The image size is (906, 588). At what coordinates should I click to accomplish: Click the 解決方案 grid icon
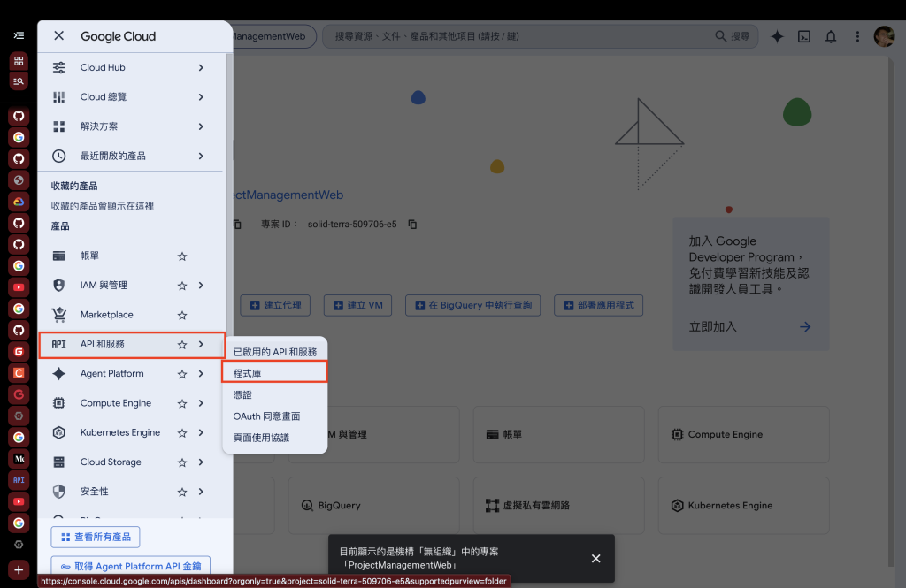tap(59, 126)
